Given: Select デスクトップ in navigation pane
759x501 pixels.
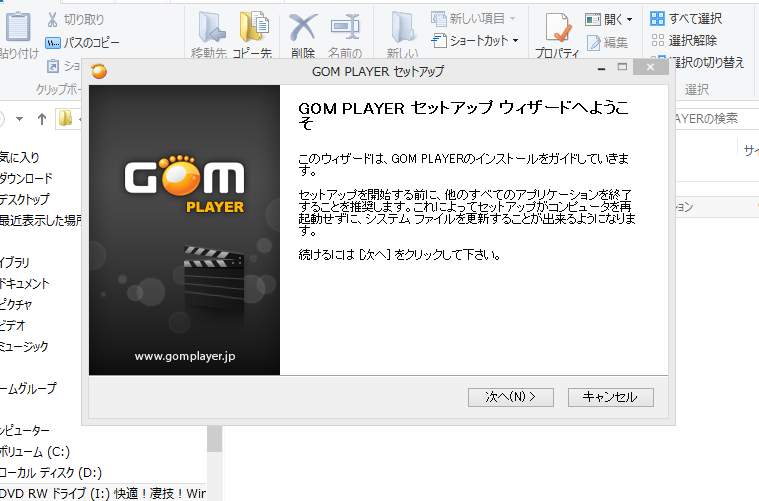Looking at the screenshot, I should click(25, 199).
